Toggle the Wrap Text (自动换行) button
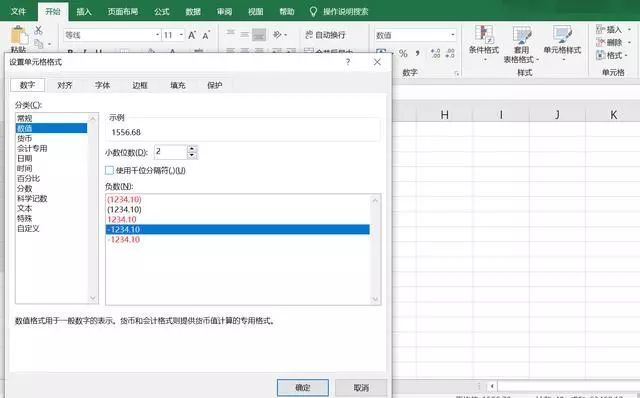 (325, 35)
